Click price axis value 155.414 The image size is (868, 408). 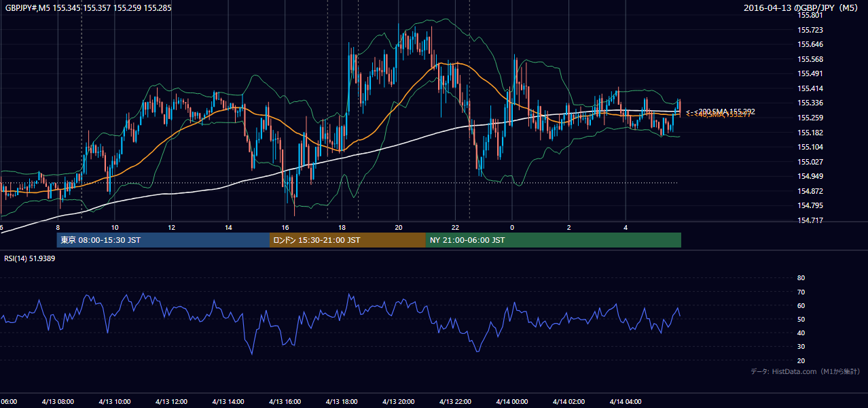[810, 88]
